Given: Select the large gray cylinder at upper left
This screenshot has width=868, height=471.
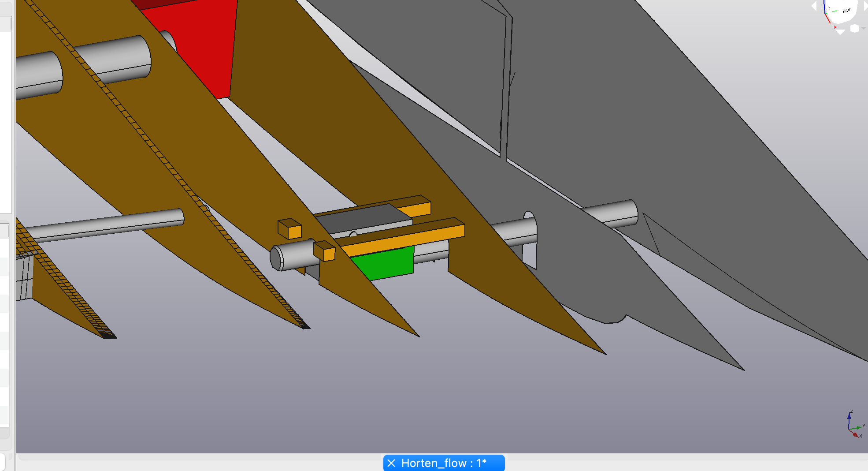Looking at the screenshot, I should pyautogui.click(x=110, y=62).
